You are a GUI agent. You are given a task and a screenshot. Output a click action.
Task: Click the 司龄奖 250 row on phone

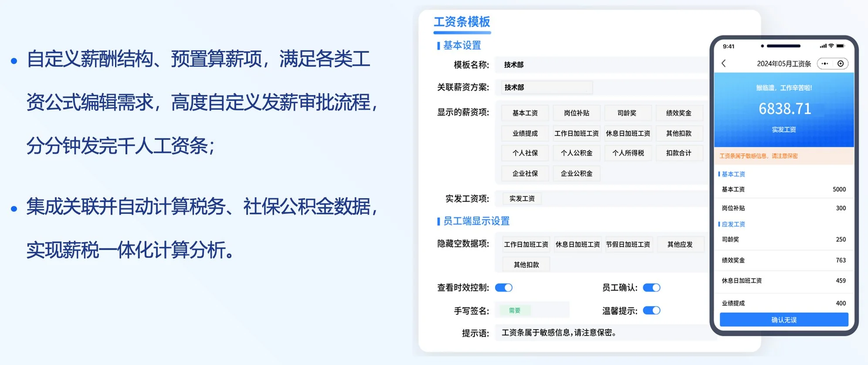pyautogui.click(x=784, y=240)
